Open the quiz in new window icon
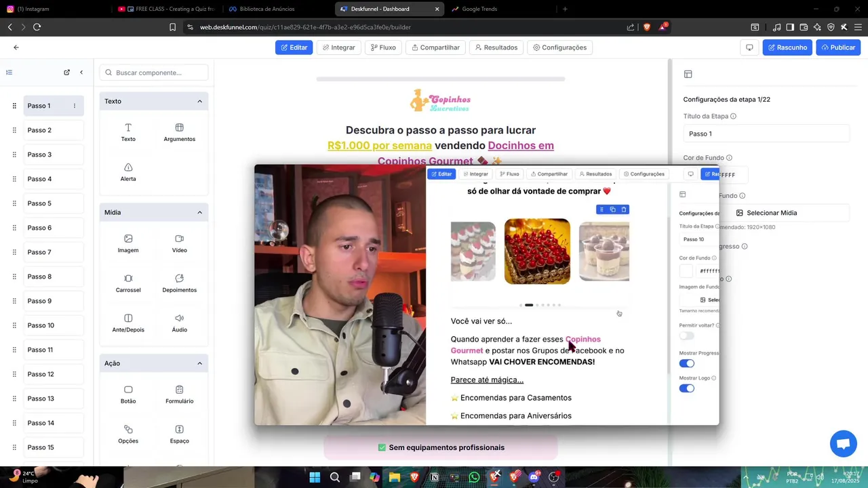868x488 pixels. (x=66, y=73)
